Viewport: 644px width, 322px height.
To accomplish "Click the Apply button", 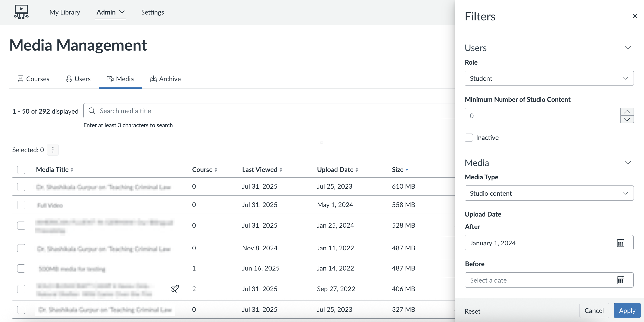I will click(x=627, y=310).
